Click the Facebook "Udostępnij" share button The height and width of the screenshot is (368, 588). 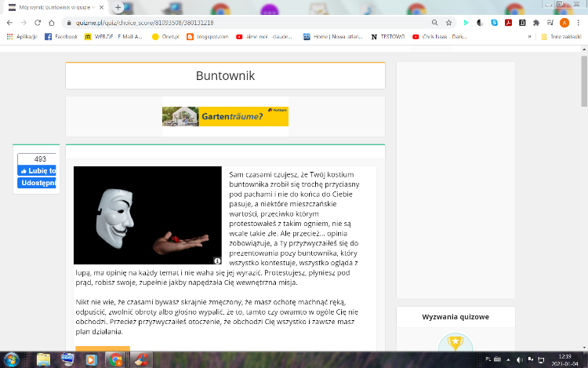pyautogui.click(x=36, y=183)
